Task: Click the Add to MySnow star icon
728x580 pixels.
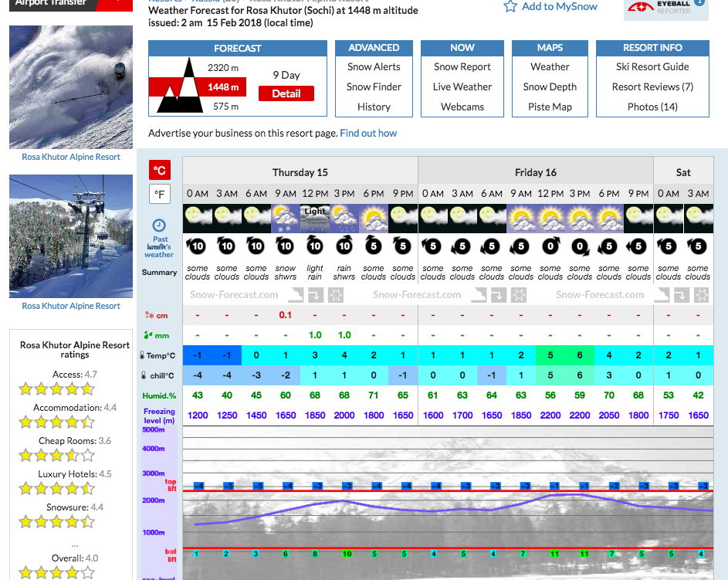Action: click(510, 6)
